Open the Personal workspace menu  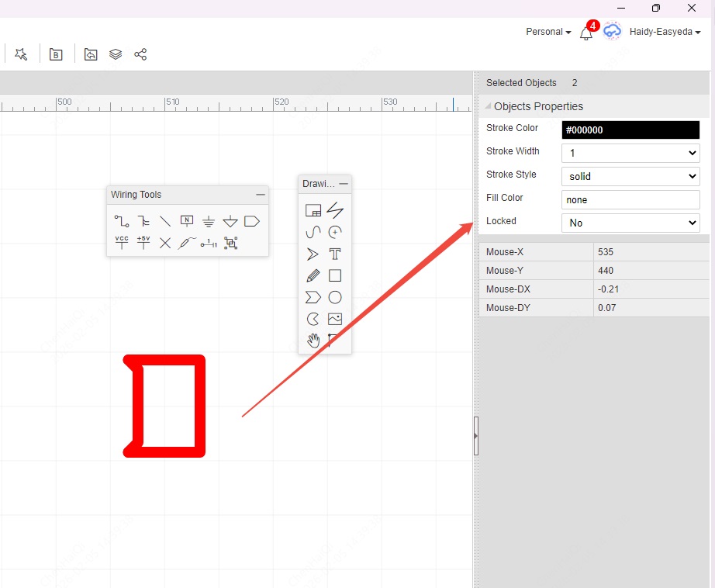click(x=547, y=32)
